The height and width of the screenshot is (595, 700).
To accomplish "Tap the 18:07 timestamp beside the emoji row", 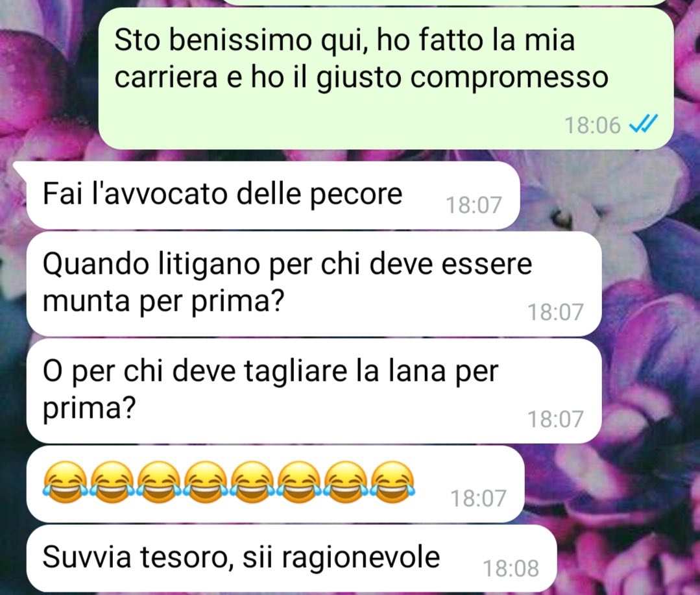I will click(x=478, y=498).
